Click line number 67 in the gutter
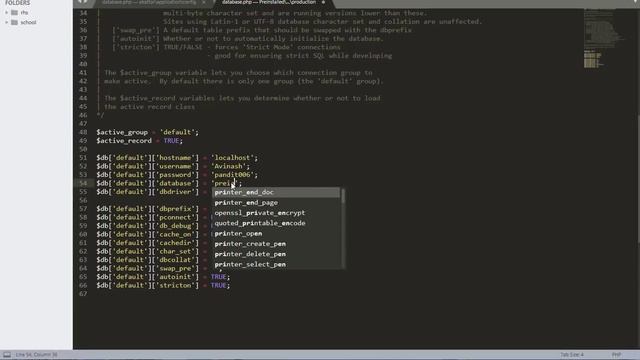The image size is (640, 360). coord(83,294)
